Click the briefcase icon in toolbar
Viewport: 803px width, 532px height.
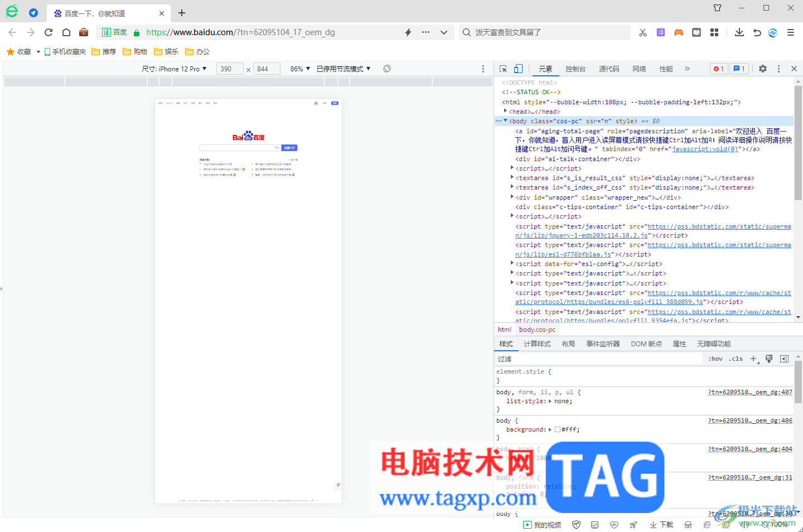84,32
